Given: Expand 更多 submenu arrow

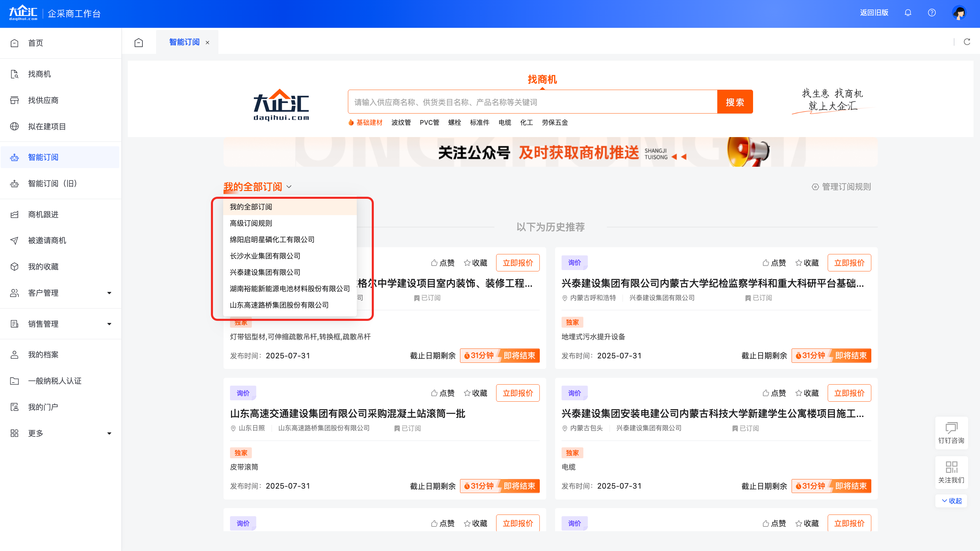Looking at the screenshot, I should coord(109,433).
